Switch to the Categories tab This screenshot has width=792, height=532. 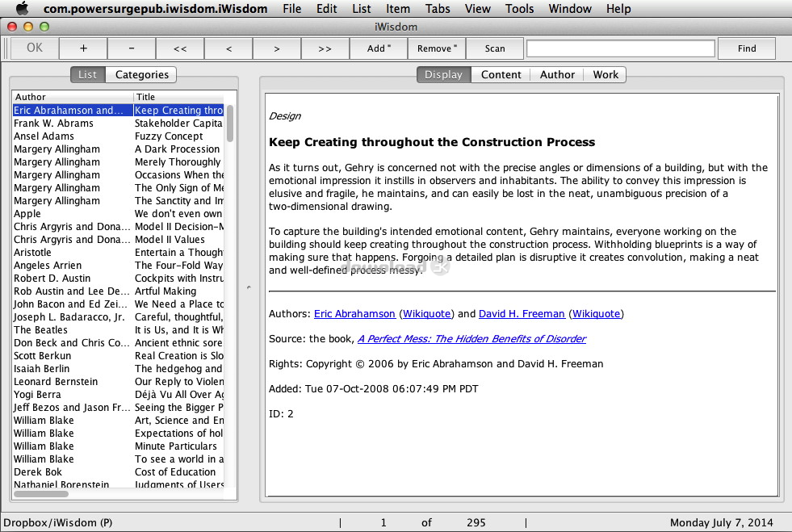[142, 74]
